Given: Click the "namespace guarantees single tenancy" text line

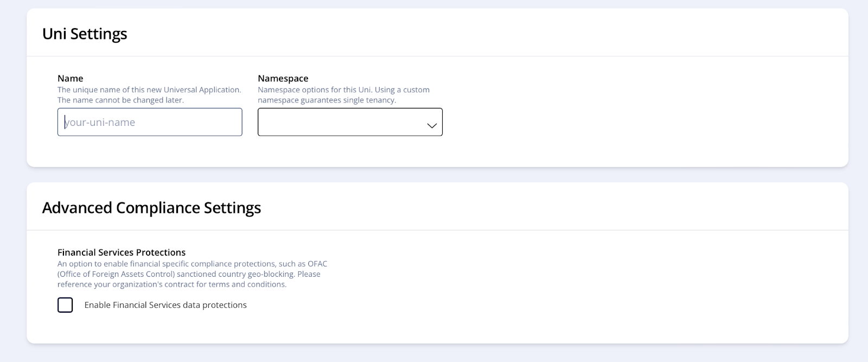Looking at the screenshot, I should [327, 100].
